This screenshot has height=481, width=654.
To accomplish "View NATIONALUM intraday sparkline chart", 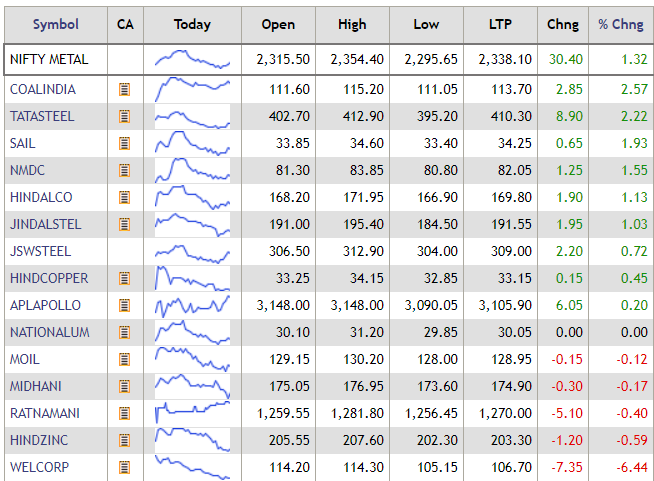I will point(192,332).
